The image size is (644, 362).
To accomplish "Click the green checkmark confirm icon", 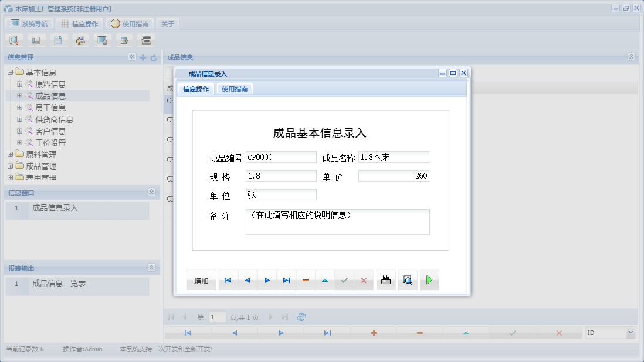I will [344, 280].
